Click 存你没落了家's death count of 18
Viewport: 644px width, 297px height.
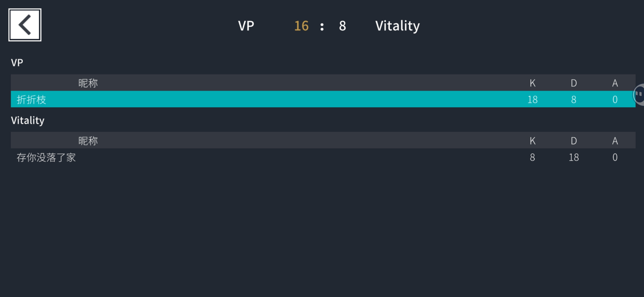(x=574, y=157)
